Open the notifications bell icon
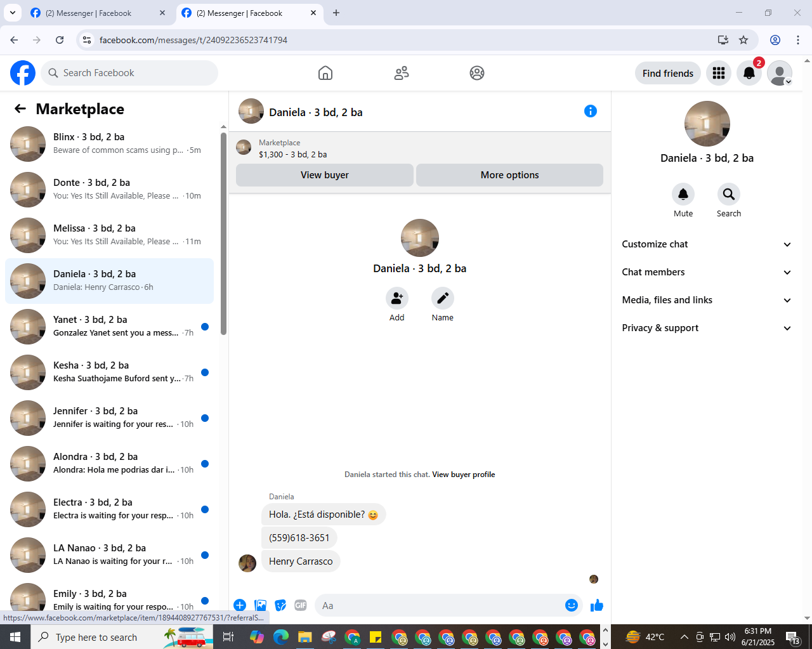The width and height of the screenshot is (812, 649). [749, 73]
